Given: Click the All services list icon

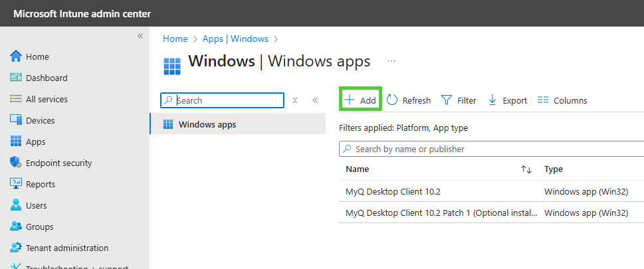Looking at the screenshot, I should [x=17, y=99].
